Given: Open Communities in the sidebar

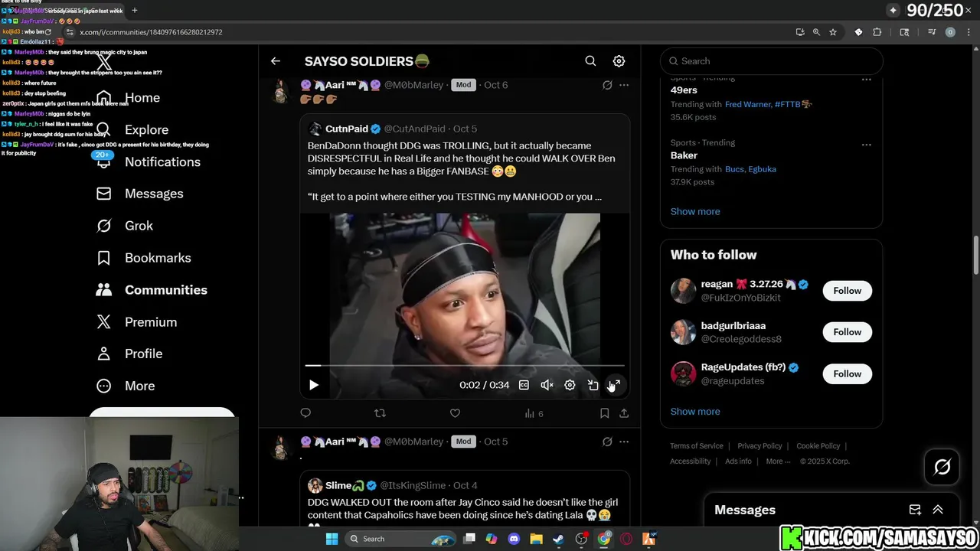Looking at the screenshot, I should pos(151,290).
